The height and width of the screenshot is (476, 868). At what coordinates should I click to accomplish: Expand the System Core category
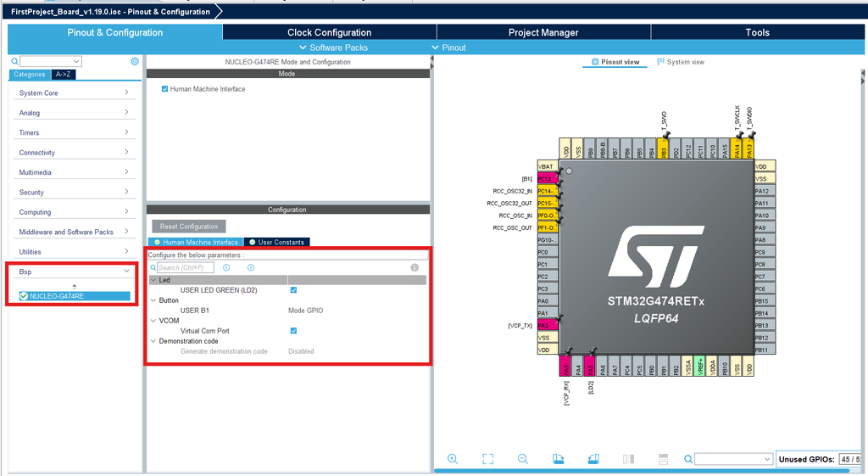[74, 93]
